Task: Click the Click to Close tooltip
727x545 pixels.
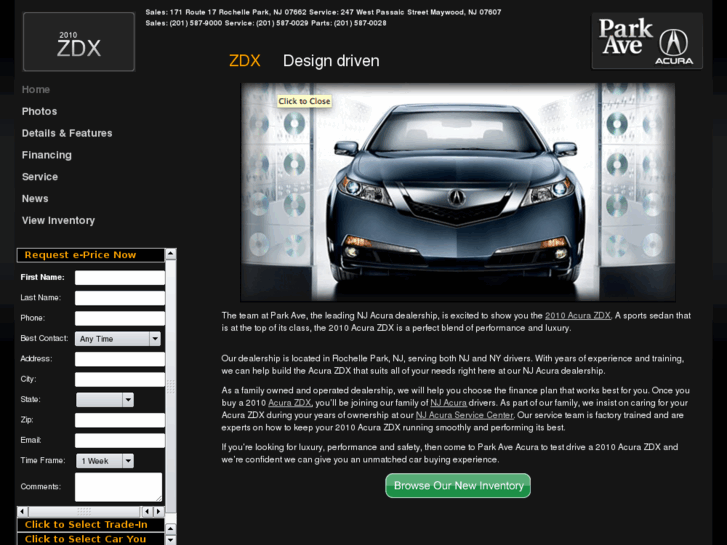Action: pyautogui.click(x=304, y=101)
